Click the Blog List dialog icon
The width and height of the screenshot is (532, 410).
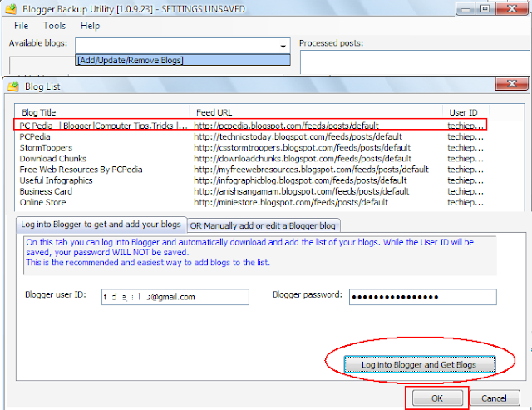click(13, 86)
